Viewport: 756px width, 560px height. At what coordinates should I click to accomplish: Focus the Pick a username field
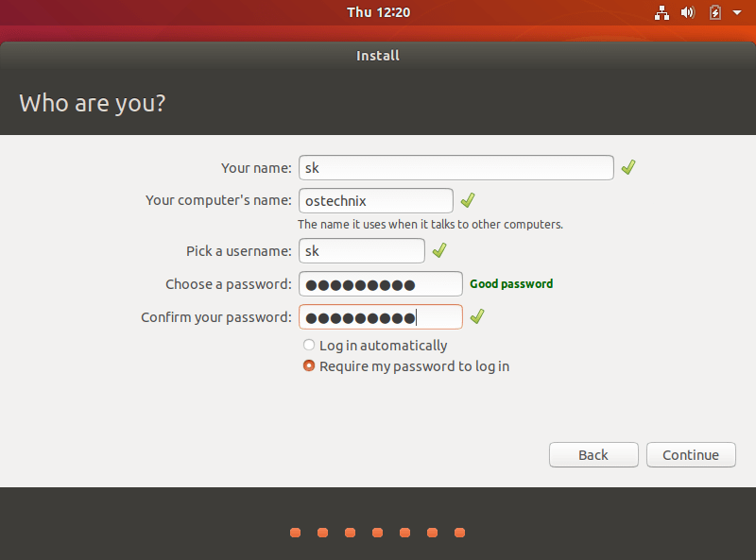(x=362, y=250)
